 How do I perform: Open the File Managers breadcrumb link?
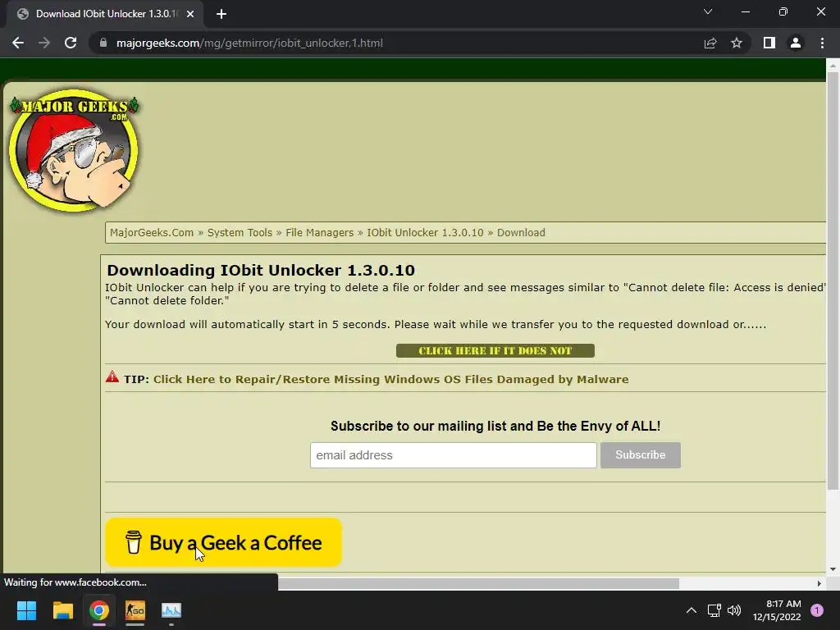point(319,232)
